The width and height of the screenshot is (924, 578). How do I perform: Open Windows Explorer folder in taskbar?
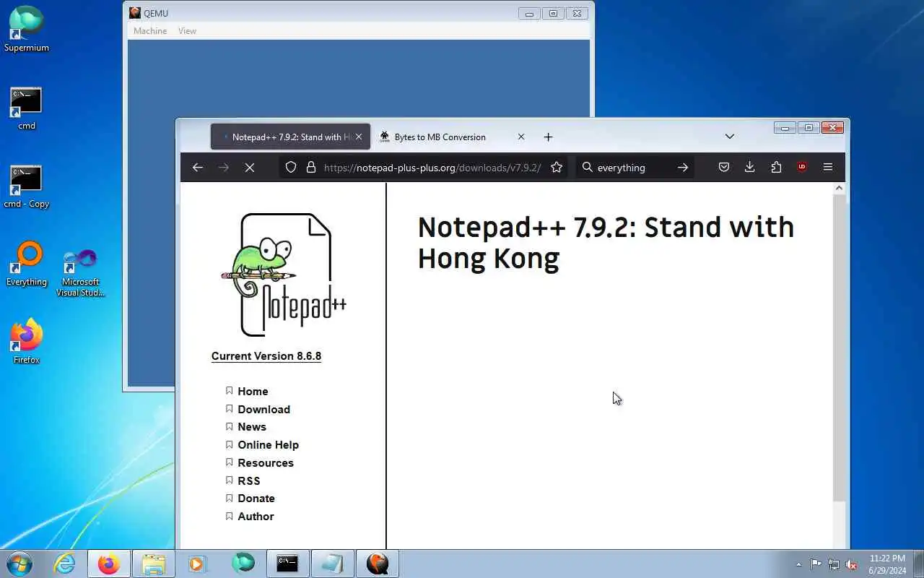pyautogui.click(x=154, y=564)
